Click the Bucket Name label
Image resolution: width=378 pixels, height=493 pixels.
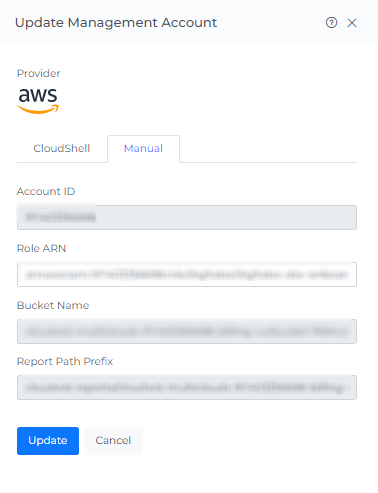[53, 305]
